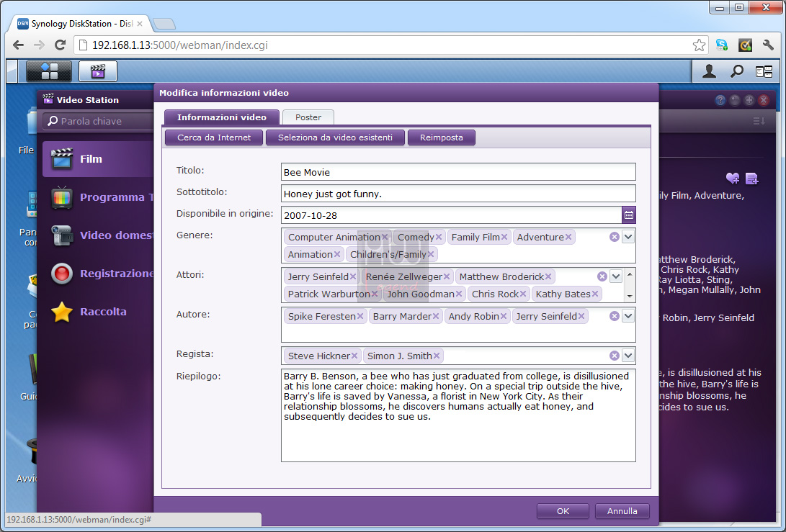Click the Reimposta button
The width and height of the screenshot is (786, 532).
[x=442, y=137]
